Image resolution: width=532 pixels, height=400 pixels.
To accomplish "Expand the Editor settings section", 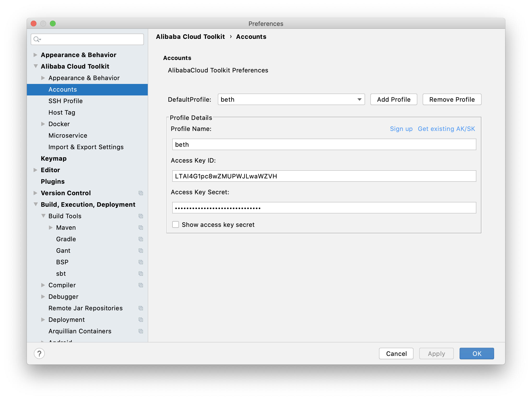I will (35, 170).
